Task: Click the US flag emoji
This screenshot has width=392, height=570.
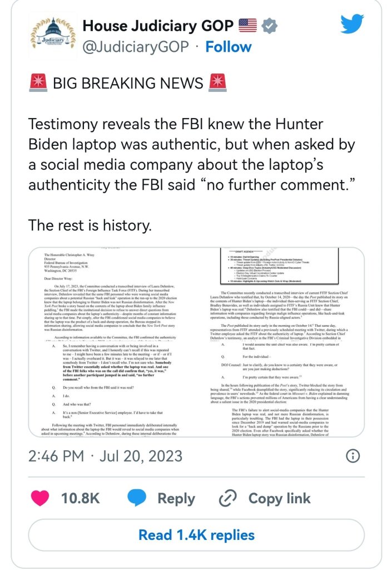Action: point(247,26)
